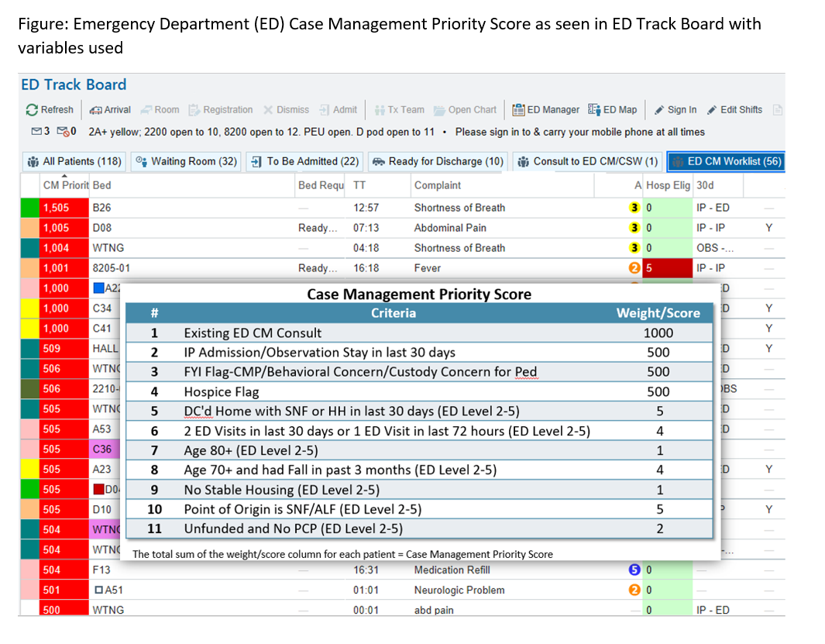Click the Open Chart folder icon

tap(440, 110)
